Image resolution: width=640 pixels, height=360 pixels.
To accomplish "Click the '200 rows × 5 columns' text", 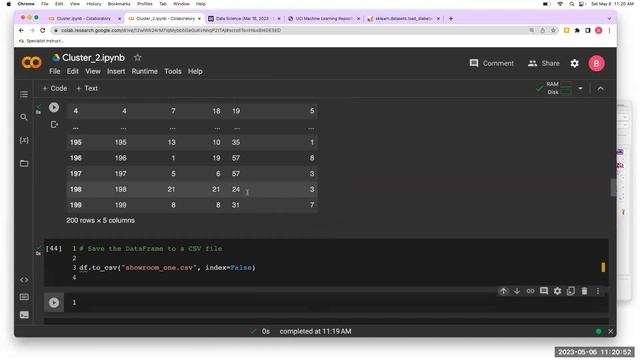I will (x=100, y=220).
